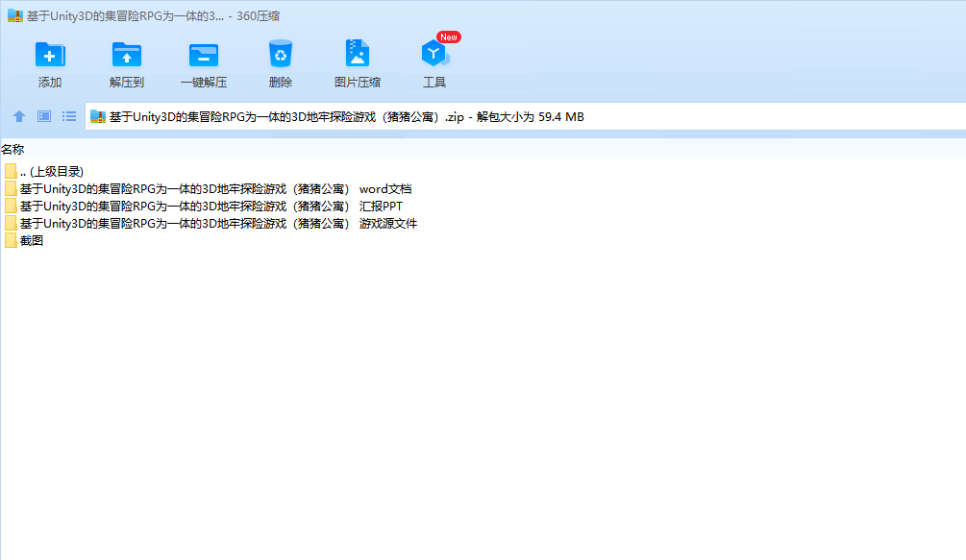Go up one level with up arrow

19,116
